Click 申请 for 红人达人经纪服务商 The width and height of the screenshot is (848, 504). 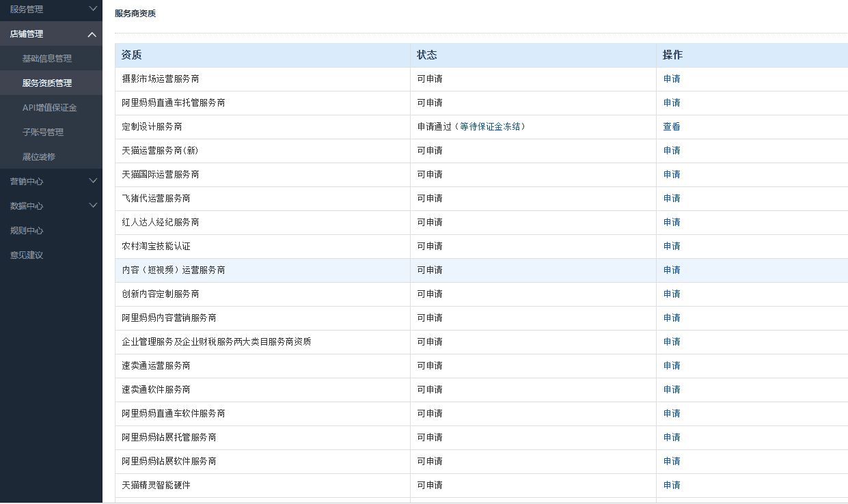point(672,223)
